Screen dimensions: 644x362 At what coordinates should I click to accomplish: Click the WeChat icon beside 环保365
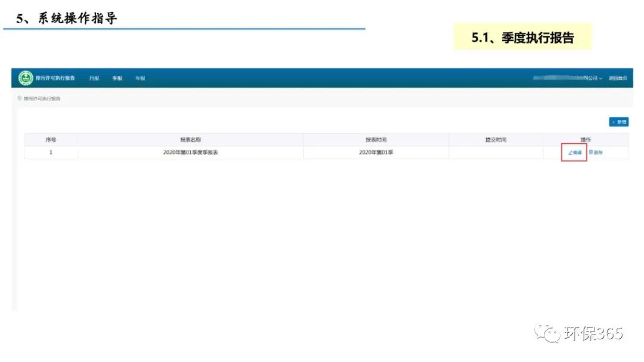547,333
